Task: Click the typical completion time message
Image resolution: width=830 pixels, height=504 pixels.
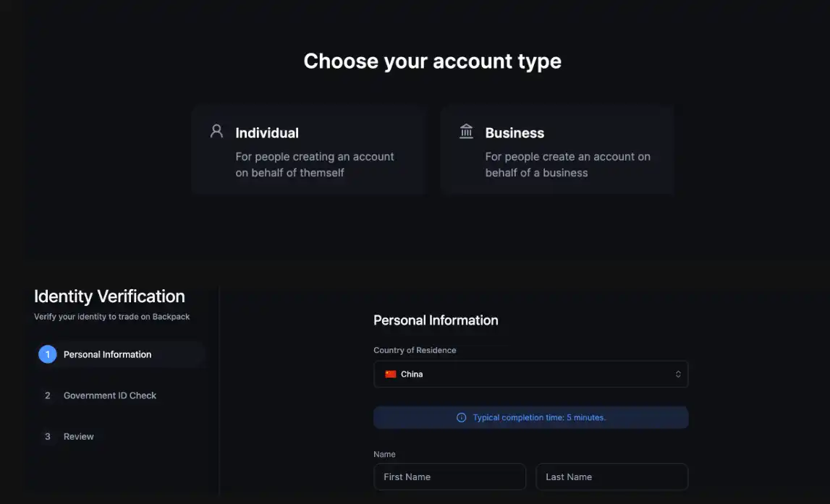Action: pos(539,418)
